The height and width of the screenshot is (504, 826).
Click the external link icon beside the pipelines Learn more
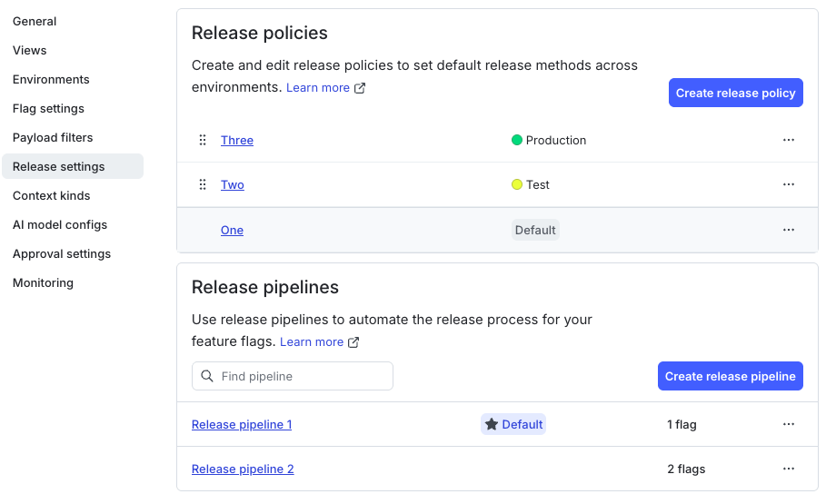(353, 342)
